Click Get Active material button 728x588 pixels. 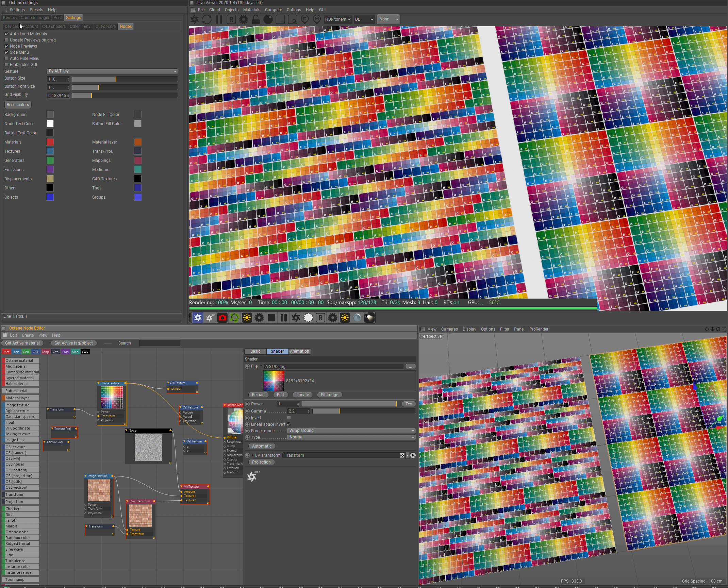point(22,343)
